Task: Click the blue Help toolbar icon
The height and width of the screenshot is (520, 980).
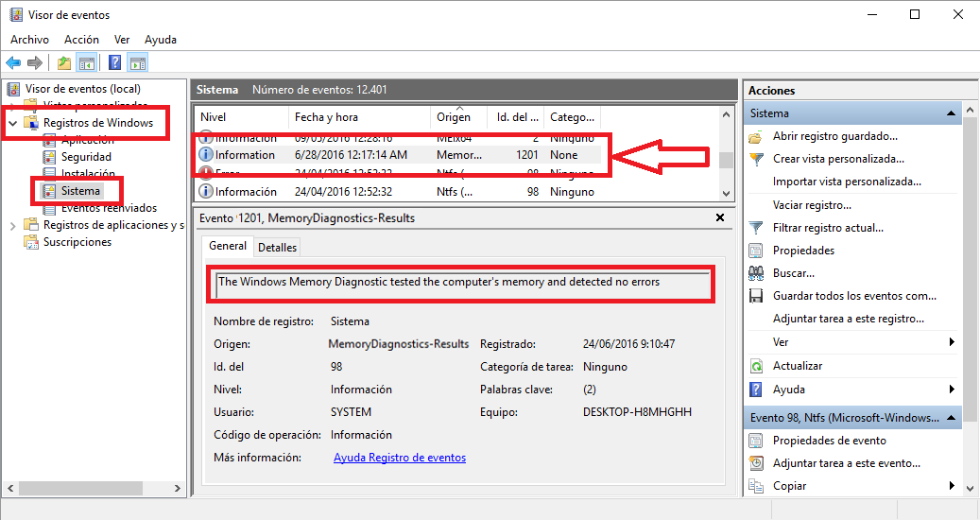Action: pyautogui.click(x=115, y=62)
